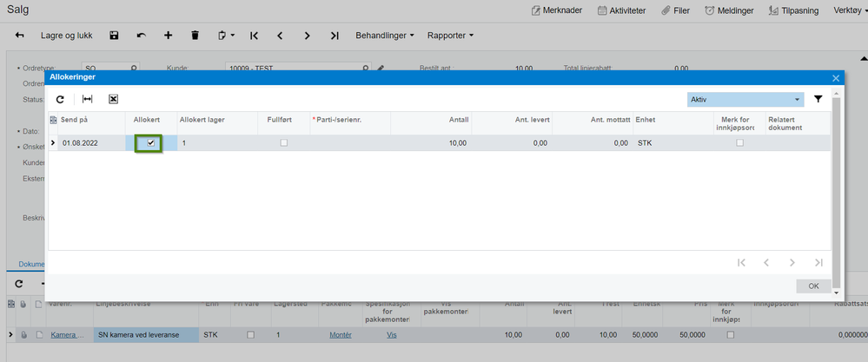This screenshot has width=868, height=362.
Task: Toggle Fri vare checkbox in order line
Action: point(251,335)
